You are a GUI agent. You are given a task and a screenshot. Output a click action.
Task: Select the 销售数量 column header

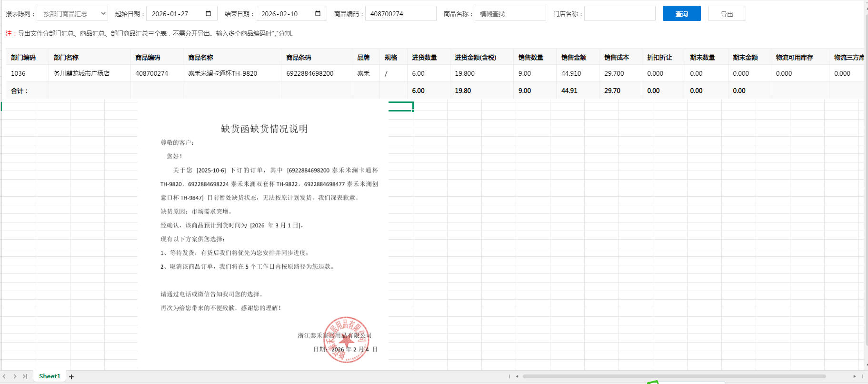(x=531, y=58)
